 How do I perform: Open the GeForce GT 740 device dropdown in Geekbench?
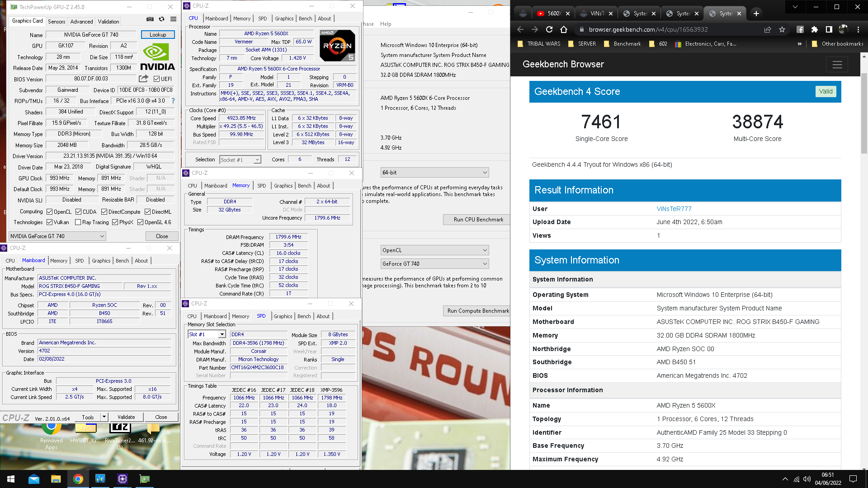click(x=435, y=263)
